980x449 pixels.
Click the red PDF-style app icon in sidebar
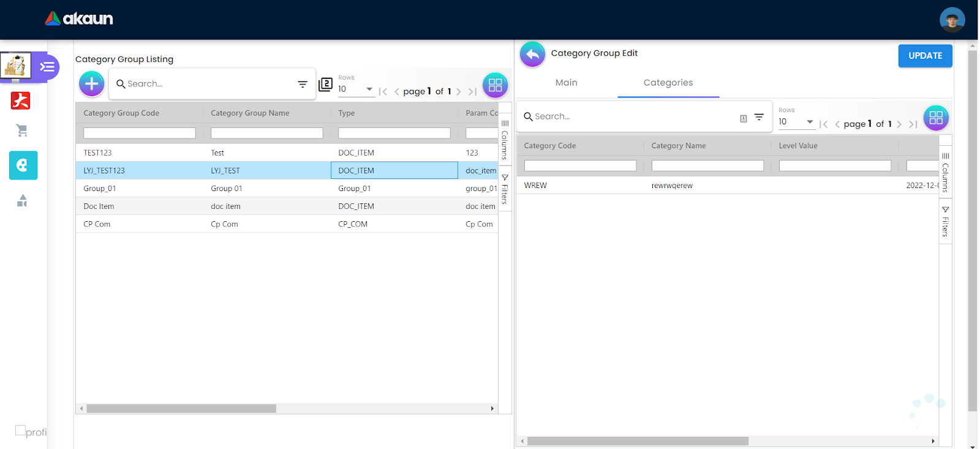tap(21, 100)
